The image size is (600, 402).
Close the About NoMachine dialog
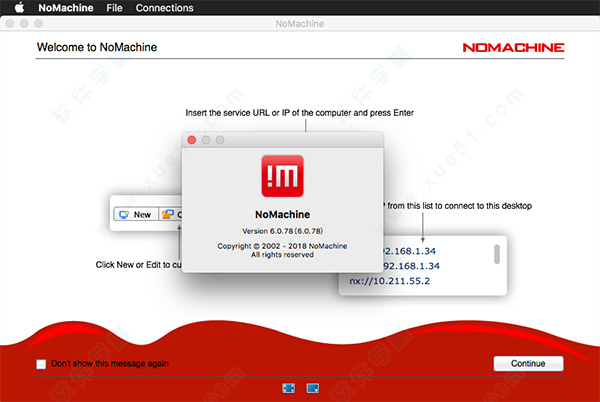[x=192, y=140]
